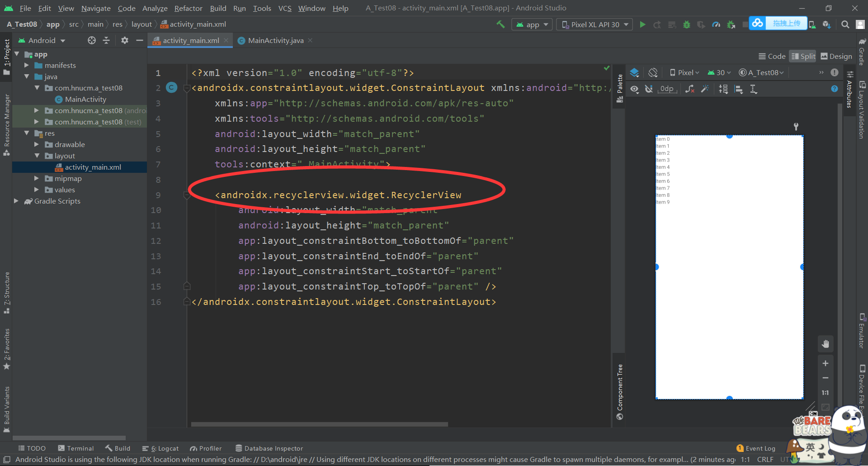Start debugging with the green bug icon
The width and height of the screenshot is (868, 466).
[687, 24]
